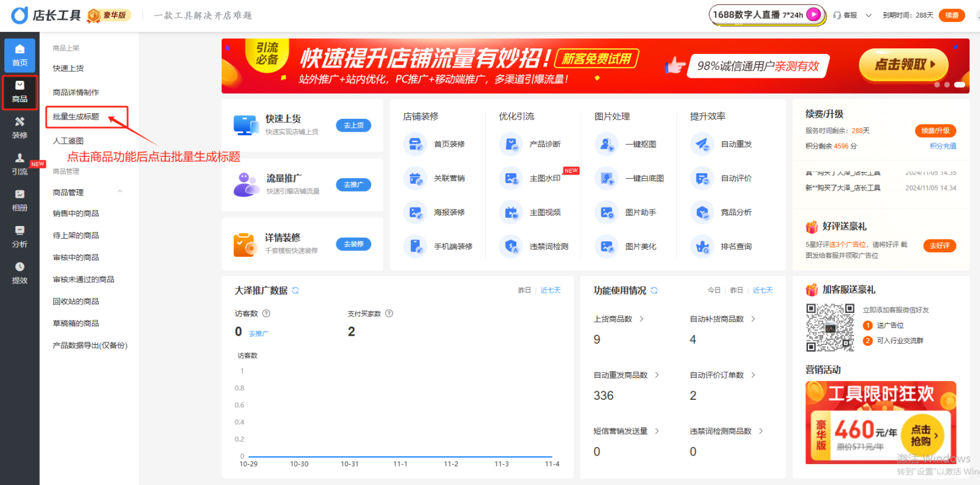Open the 引流 sidebar icon
The height and width of the screenshot is (485, 980).
pyautogui.click(x=20, y=164)
